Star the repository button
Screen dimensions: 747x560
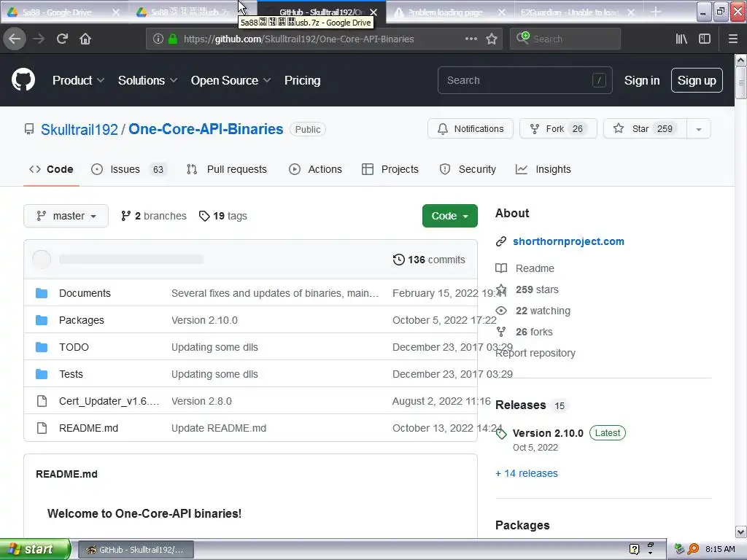pos(645,129)
